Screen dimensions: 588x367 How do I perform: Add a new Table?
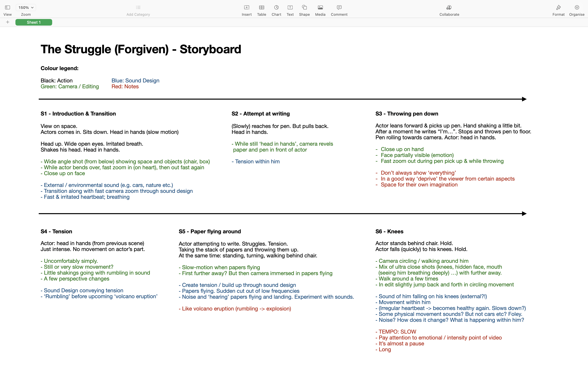click(x=262, y=8)
